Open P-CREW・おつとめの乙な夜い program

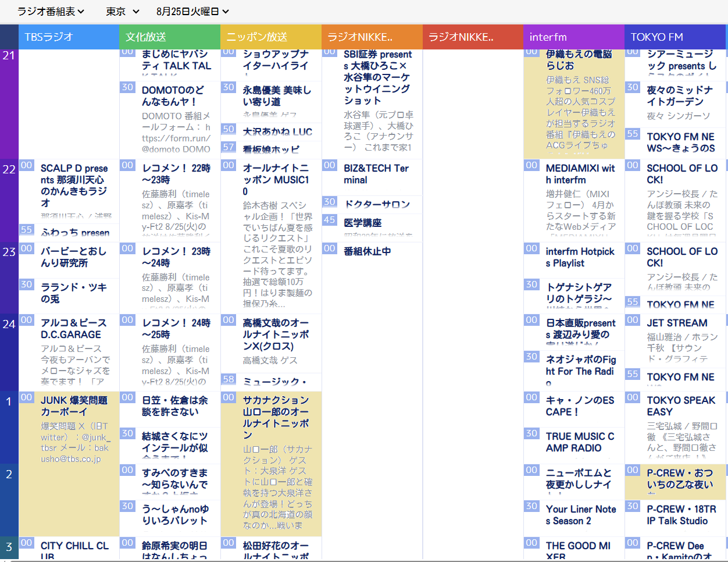pyautogui.click(x=676, y=482)
